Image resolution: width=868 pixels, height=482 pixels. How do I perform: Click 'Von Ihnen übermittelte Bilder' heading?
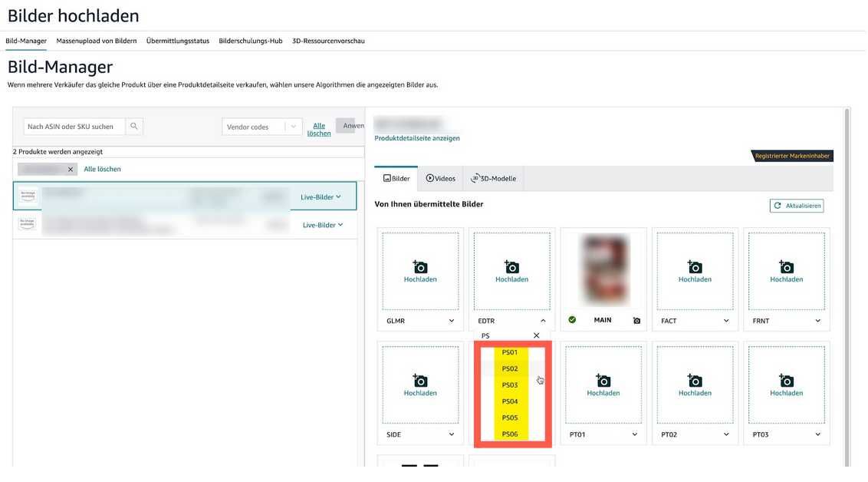pos(429,204)
